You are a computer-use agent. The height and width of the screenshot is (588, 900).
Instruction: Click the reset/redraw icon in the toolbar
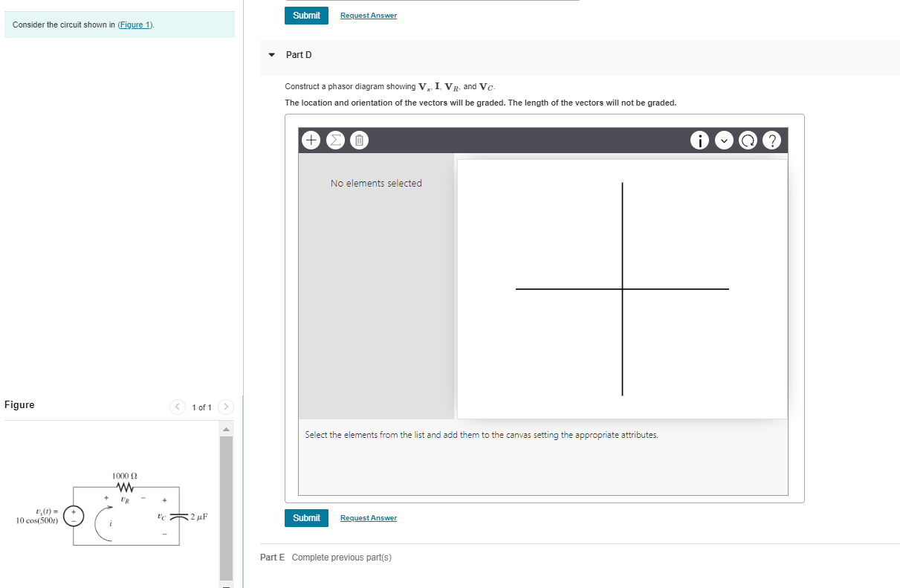(748, 140)
